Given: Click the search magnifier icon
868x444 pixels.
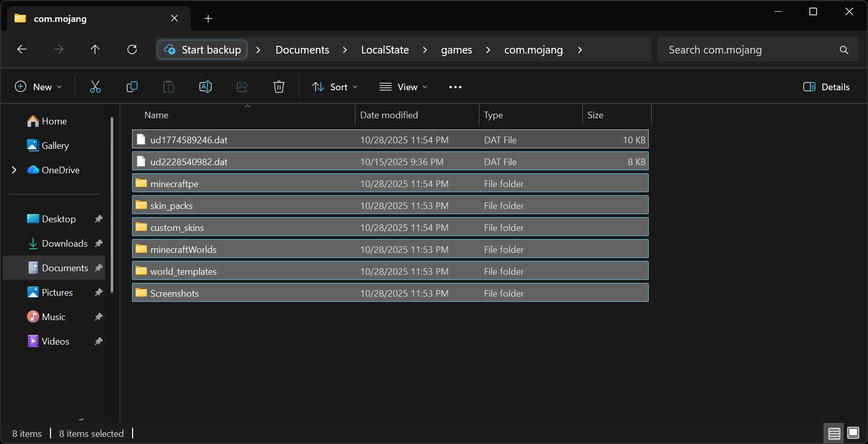Looking at the screenshot, I should point(844,50).
